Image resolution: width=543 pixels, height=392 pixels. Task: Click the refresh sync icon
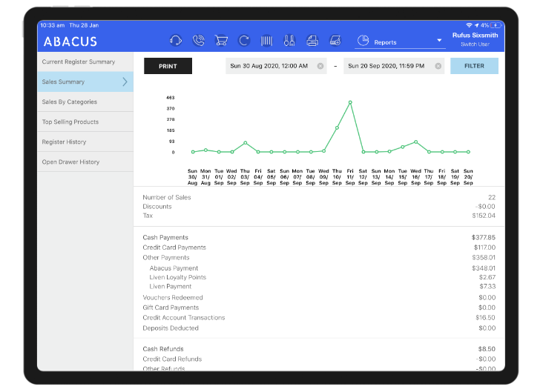point(243,41)
